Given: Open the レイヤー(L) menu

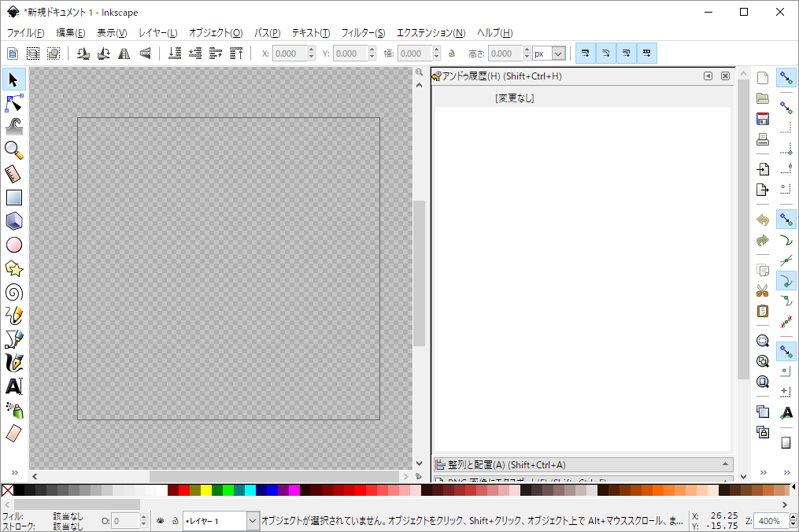Looking at the screenshot, I should pyautogui.click(x=158, y=32).
